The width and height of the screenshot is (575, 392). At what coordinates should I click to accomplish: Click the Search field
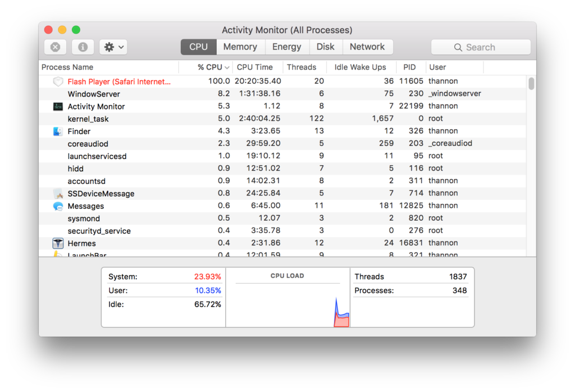tap(481, 47)
